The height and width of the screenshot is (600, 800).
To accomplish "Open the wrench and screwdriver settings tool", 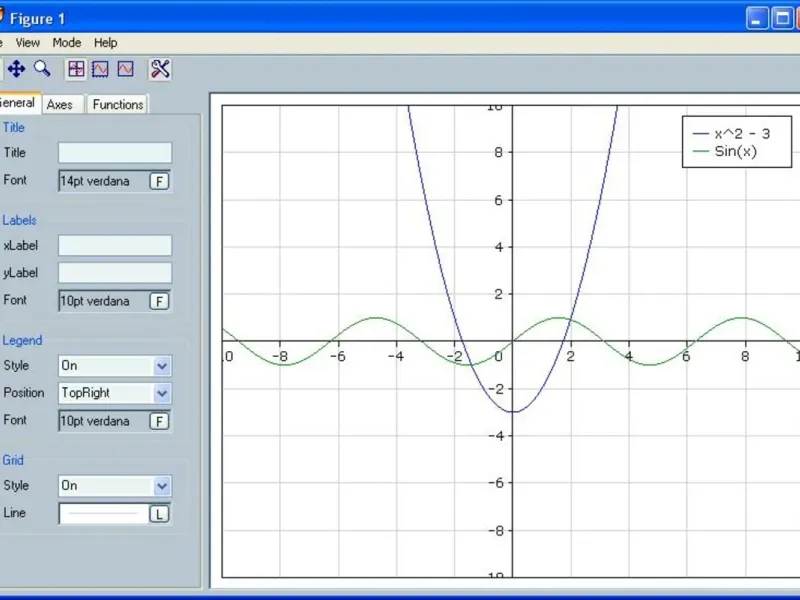I will coord(160,69).
